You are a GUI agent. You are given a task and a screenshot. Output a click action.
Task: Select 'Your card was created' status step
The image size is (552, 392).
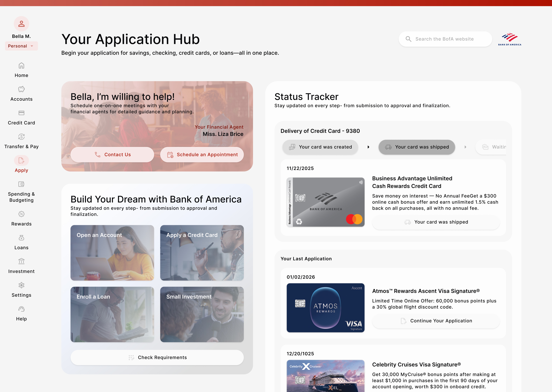[320, 147]
